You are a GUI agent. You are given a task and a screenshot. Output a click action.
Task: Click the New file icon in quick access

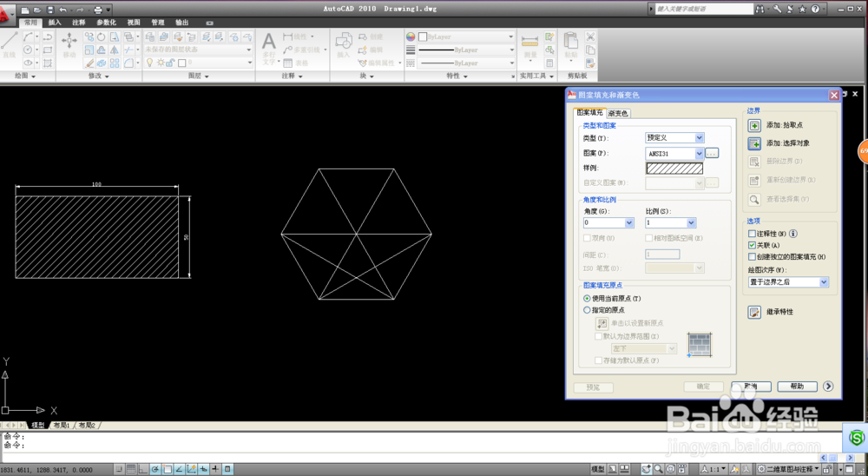[x=25, y=10]
